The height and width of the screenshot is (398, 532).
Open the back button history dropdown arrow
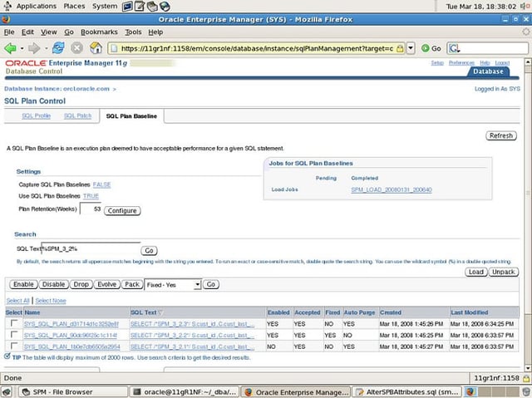point(22,48)
